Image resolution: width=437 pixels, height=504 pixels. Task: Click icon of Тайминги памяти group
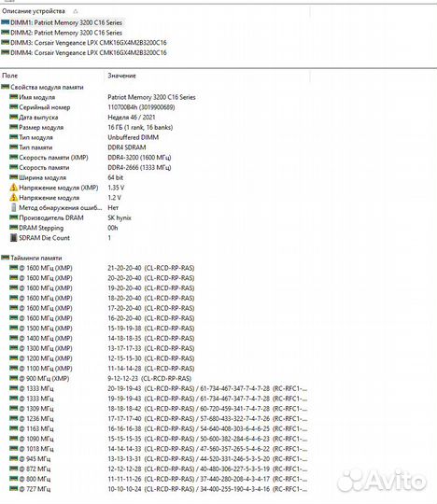click(6, 258)
